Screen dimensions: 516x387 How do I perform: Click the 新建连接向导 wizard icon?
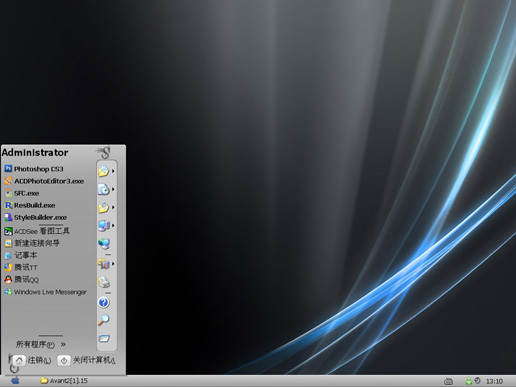tap(8, 243)
